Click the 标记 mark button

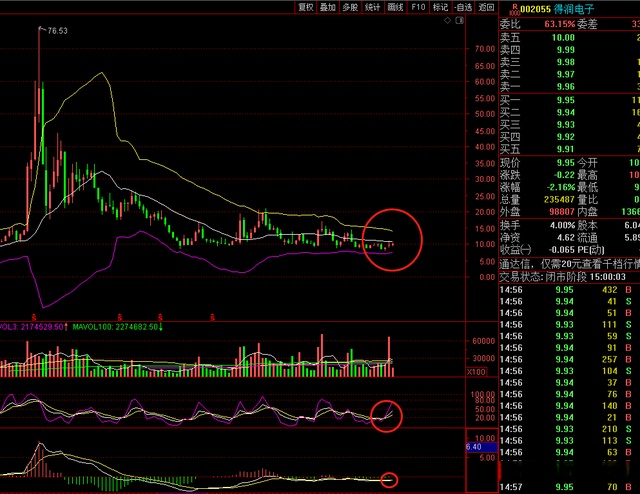(x=440, y=7)
